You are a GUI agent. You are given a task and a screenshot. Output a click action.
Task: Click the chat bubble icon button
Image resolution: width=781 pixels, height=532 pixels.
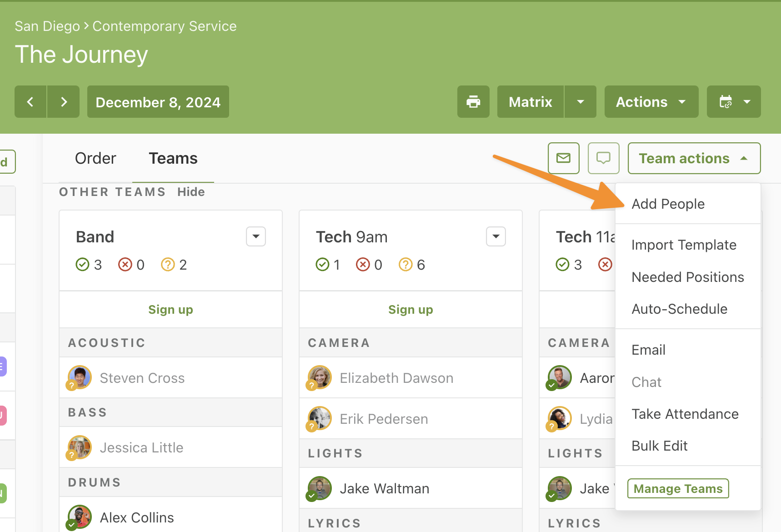pos(604,158)
